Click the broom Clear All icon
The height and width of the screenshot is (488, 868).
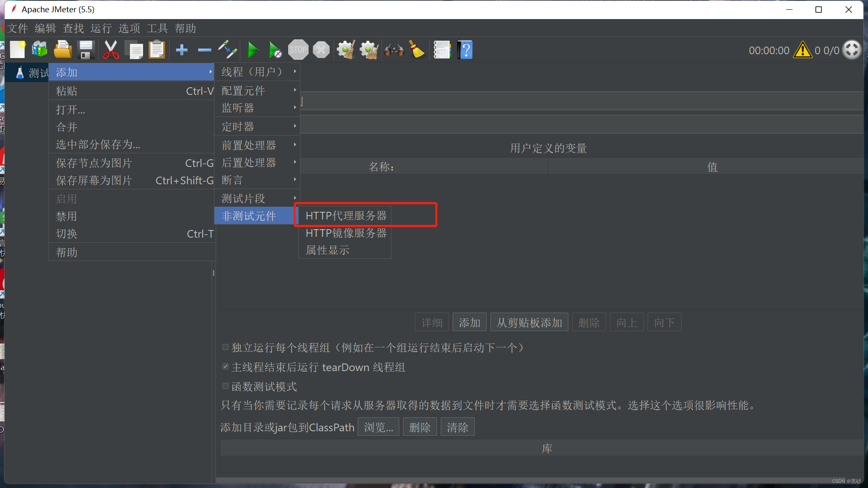[x=417, y=50]
